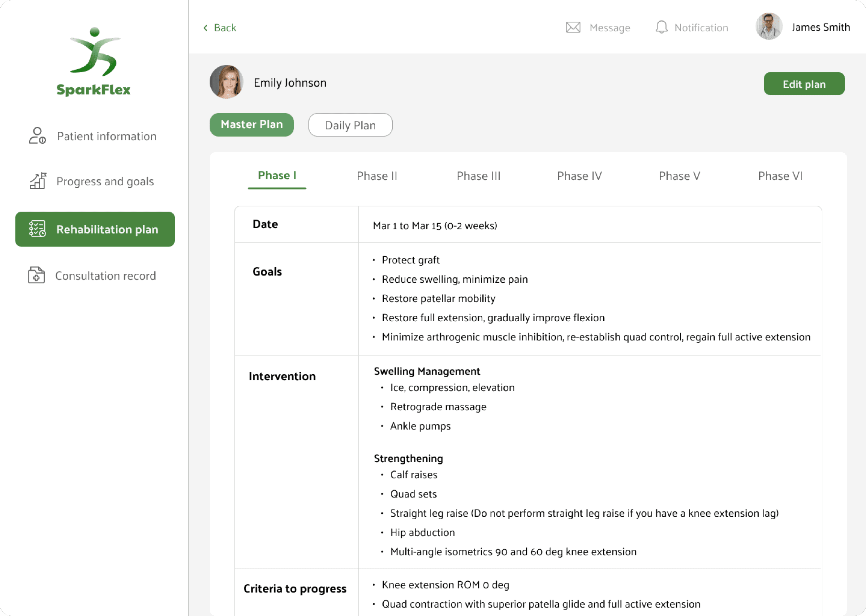
Task: Open the Message envelope icon
Action: pyautogui.click(x=573, y=27)
